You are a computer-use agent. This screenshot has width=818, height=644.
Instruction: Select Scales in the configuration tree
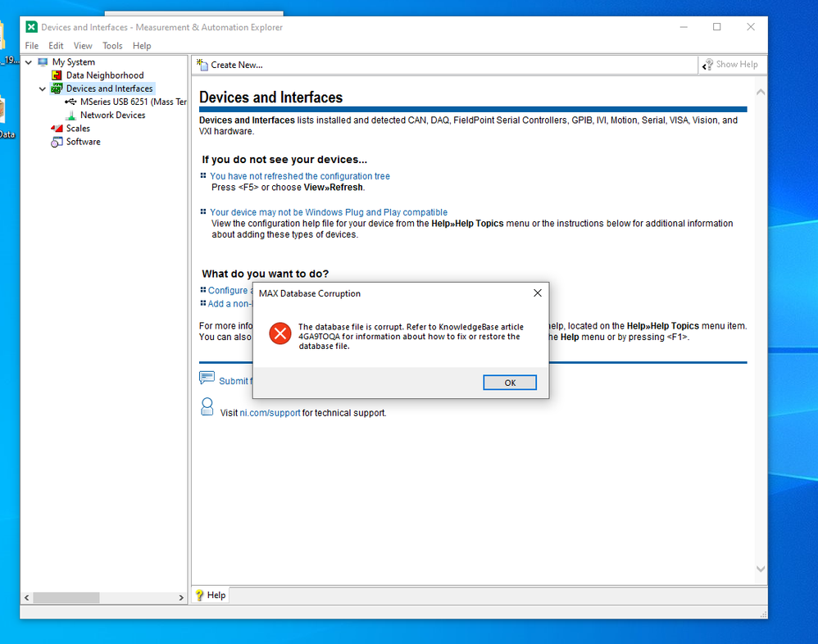coord(78,129)
